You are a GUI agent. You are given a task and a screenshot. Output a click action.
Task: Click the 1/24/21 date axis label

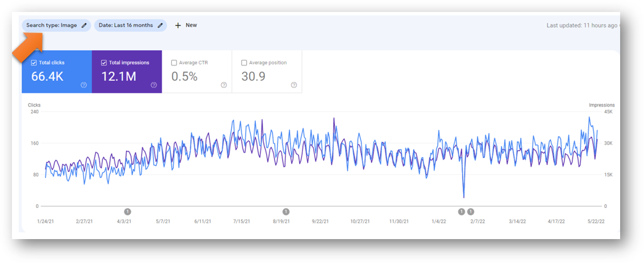coord(45,221)
